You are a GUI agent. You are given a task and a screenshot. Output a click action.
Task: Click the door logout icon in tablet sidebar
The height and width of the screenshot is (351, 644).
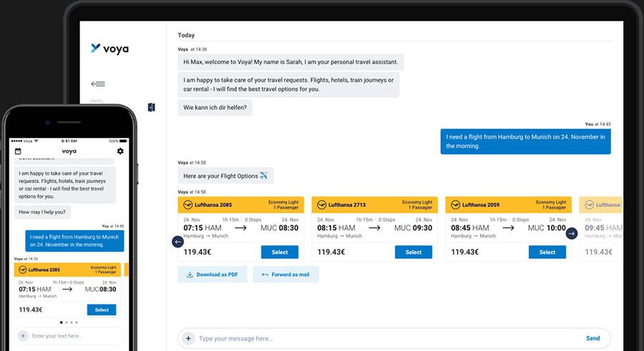tap(151, 107)
